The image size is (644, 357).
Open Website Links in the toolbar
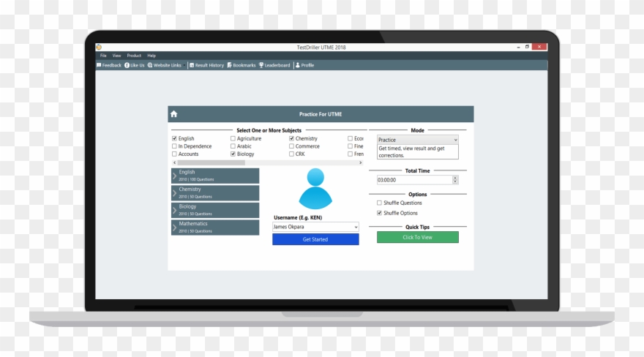164,65
